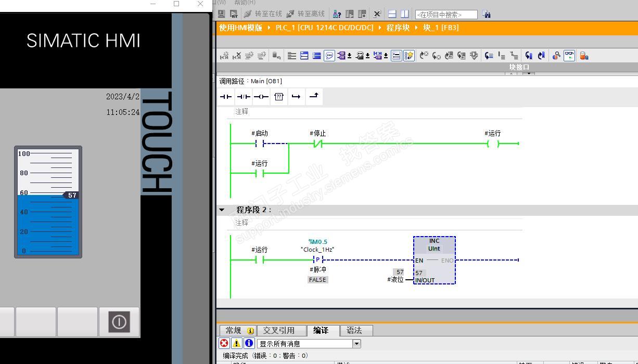The height and width of the screenshot is (364, 638).
Task: Select the #启动 contact in network 1
Action: pos(260,144)
